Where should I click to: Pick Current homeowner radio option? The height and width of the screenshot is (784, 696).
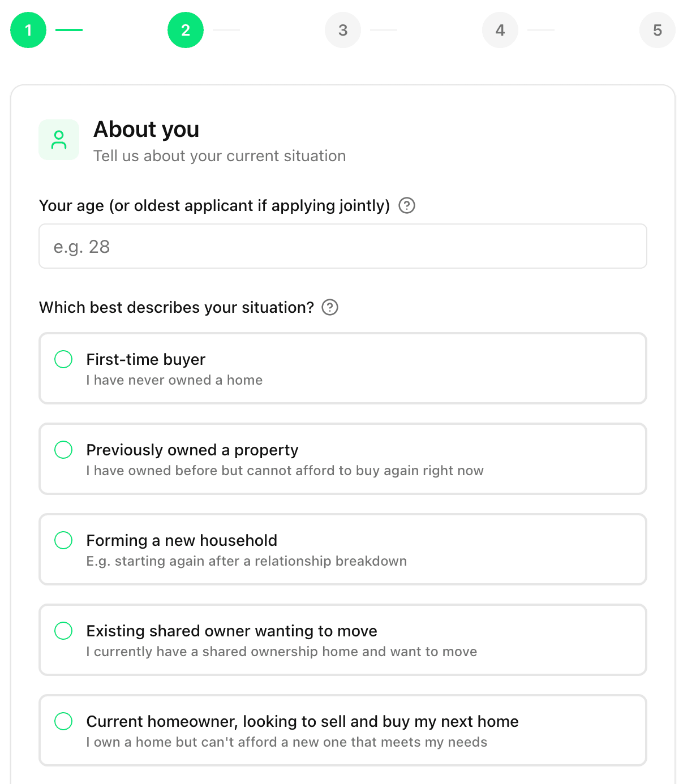click(x=63, y=721)
